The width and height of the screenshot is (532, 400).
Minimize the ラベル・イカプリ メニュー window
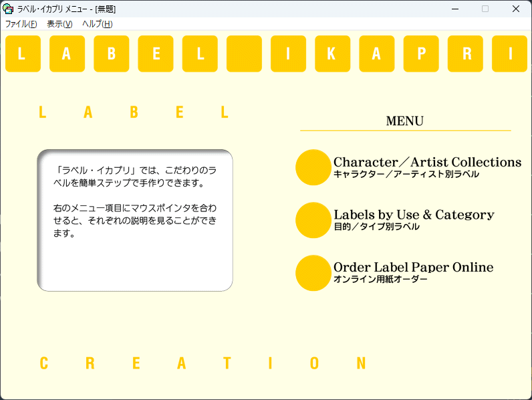pos(455,9)
